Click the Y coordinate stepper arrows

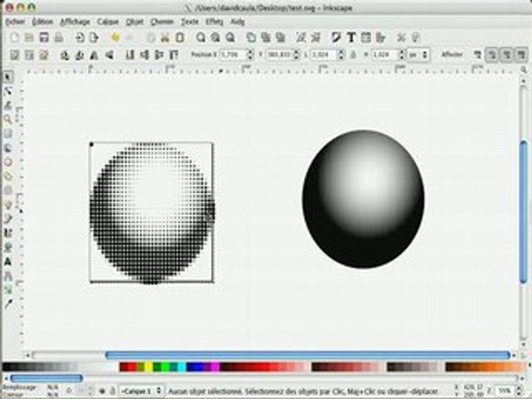296,55
